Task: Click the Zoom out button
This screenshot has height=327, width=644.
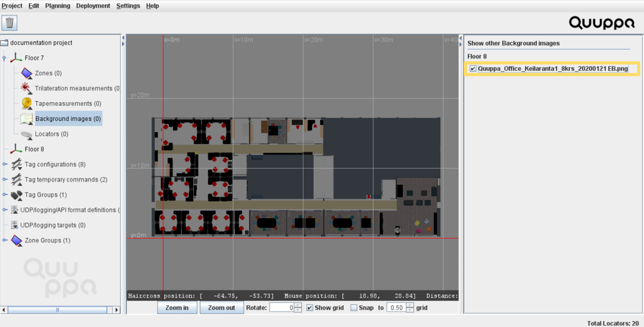Action: pos(221,308)
